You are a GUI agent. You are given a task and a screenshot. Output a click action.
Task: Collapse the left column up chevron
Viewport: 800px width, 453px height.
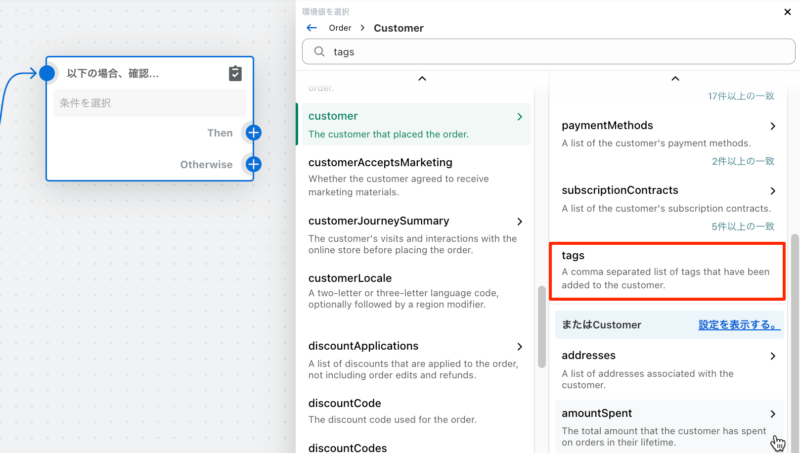[x=422, y=79]
